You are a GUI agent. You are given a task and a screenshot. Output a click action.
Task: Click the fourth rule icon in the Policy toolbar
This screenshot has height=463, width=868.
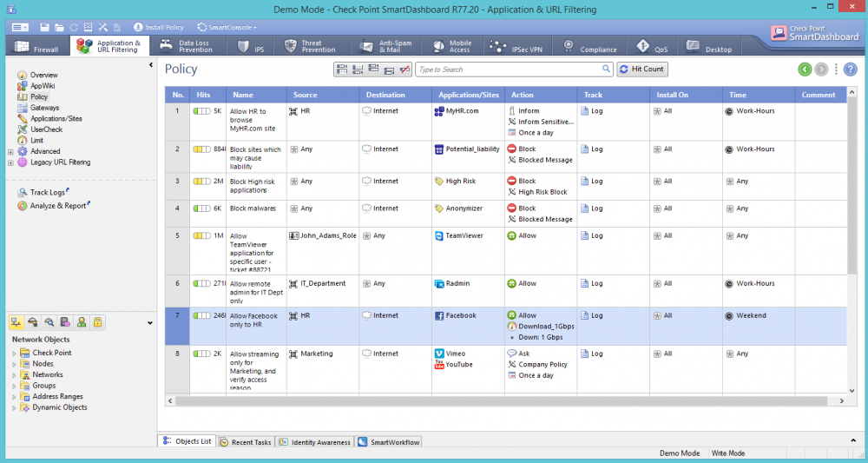[389, 69]
